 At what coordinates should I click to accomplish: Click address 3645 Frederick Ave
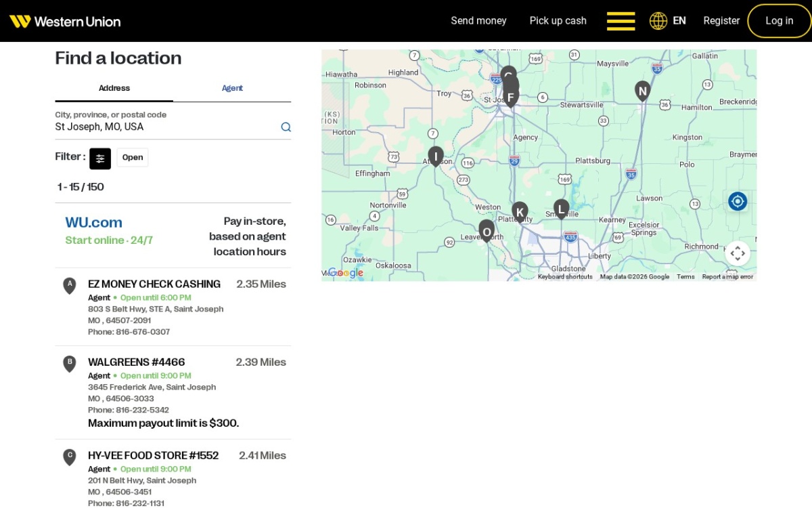tap(152, 387)
